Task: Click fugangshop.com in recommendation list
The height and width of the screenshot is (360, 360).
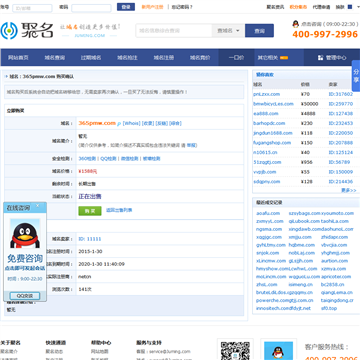Action: tap(272, 143)
